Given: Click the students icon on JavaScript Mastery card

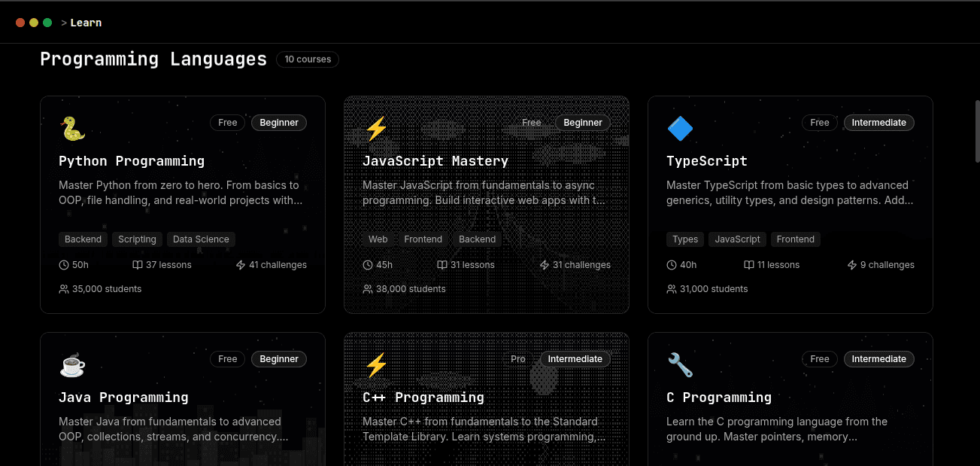Looking at the screenshot, I should [x=368, y=288].
